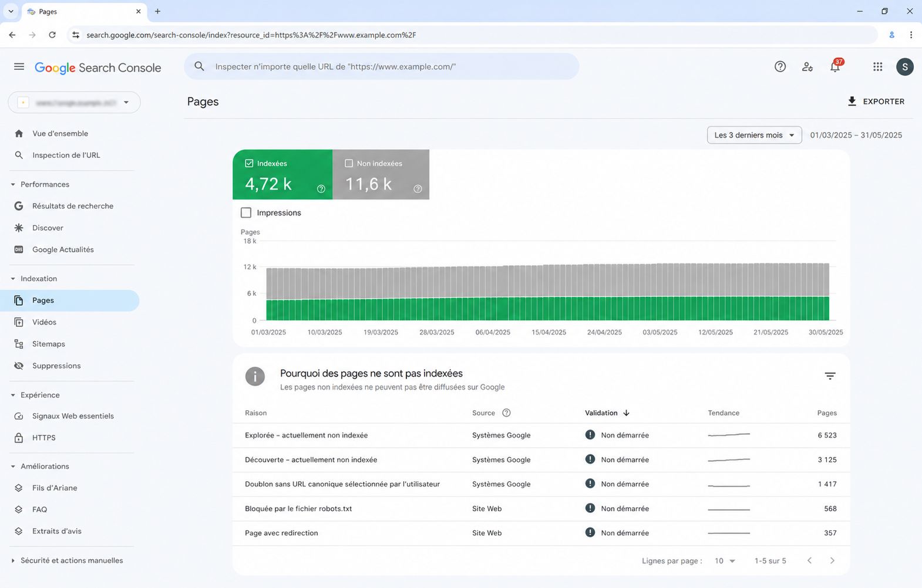Click the browser address bar URL
The image size is (922, 588).
click(x=251, y=35)
